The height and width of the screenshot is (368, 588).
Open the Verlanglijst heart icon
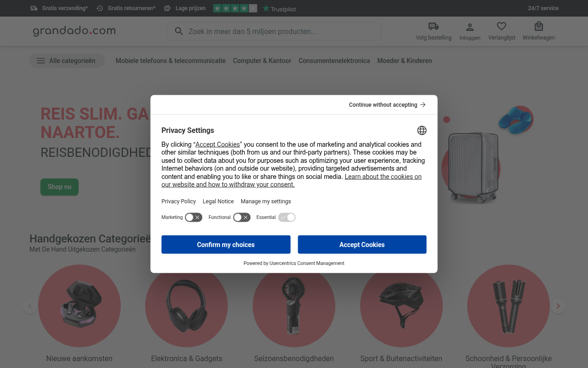(x=502, y=26)
